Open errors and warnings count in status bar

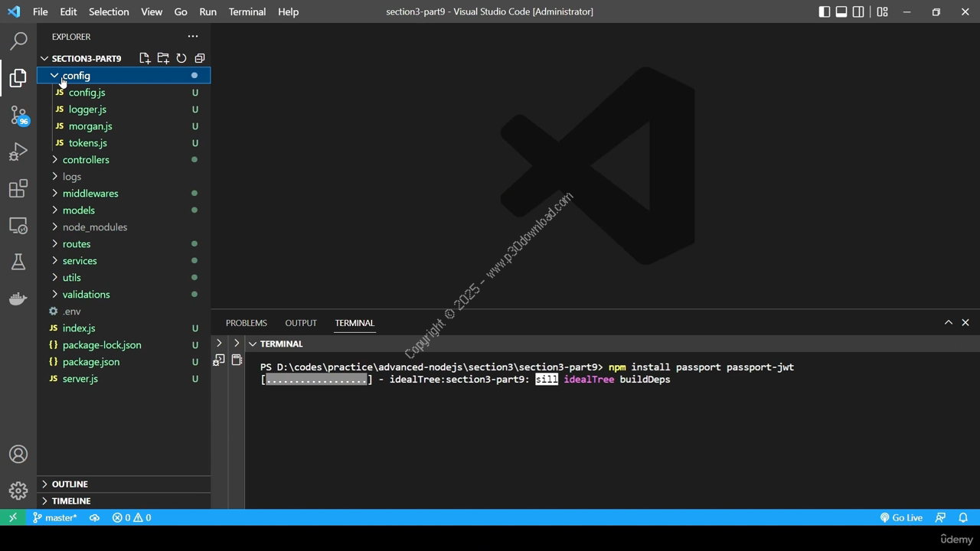(132, 517)
